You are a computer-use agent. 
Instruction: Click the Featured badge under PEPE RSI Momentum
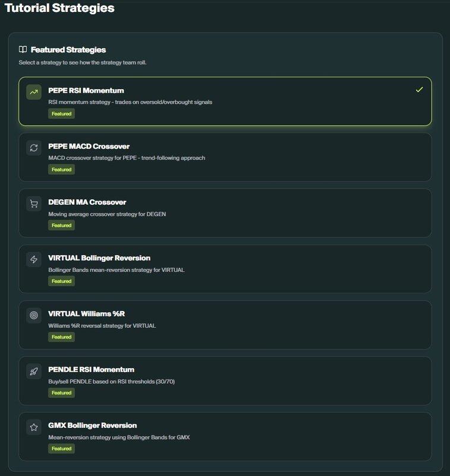coord(61,114)
